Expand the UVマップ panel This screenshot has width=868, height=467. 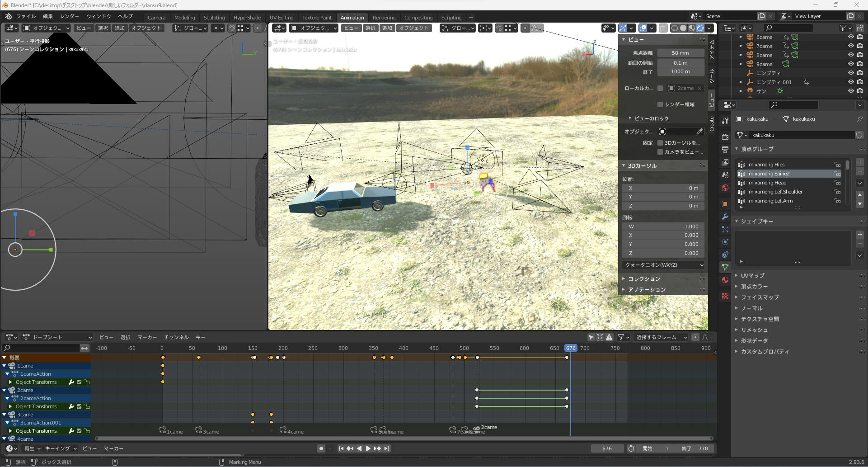752,275
